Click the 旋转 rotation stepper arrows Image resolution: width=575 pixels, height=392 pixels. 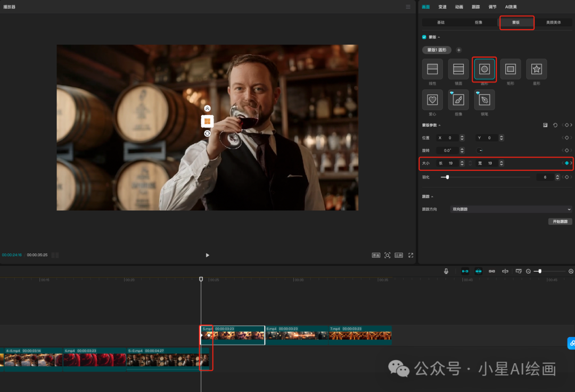point(462,150)
